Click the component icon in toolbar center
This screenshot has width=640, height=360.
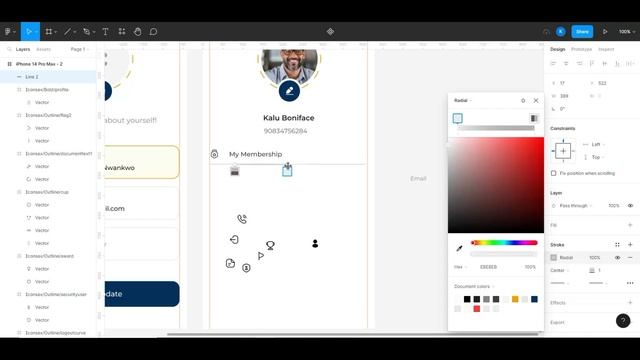click(330, 31)
